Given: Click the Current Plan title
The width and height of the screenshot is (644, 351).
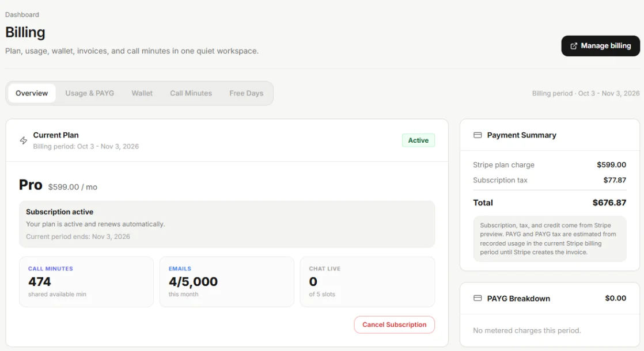Looking at the screenshot, I should [x=56, y=135].
